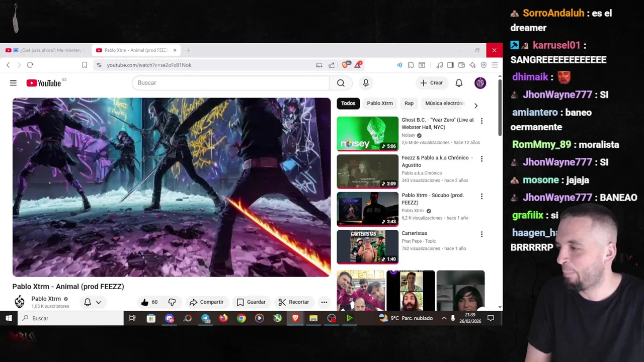Image resolution: width=644 pixels, height=362 pixels.
Task: Open Ghost B.C. Year Zero thumbnail
Action: [367, 134]
